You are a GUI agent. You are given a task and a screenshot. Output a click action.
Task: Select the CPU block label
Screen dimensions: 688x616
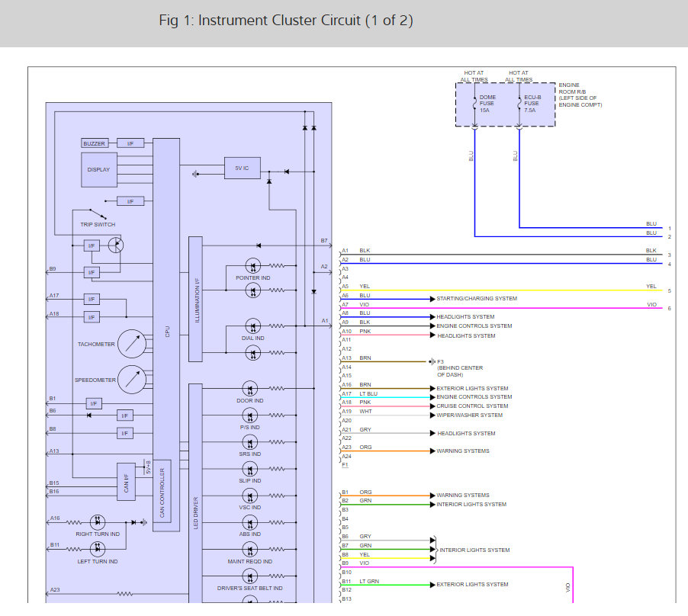click(x=167, y=332)
